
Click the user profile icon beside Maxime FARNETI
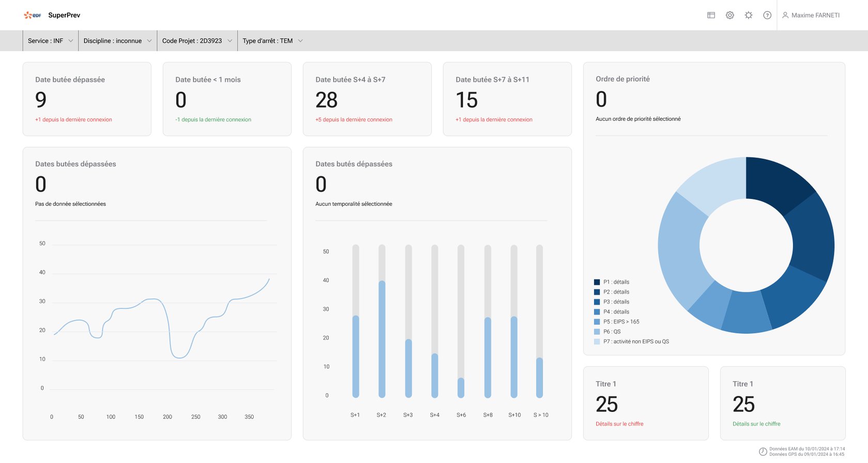pyautogui.click(x=785, y=16)
